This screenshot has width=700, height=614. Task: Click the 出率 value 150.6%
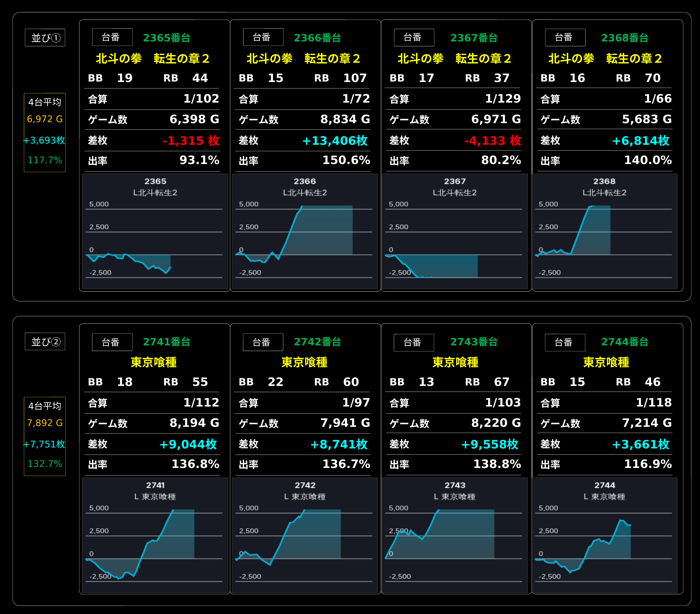(x=346, y=160)
